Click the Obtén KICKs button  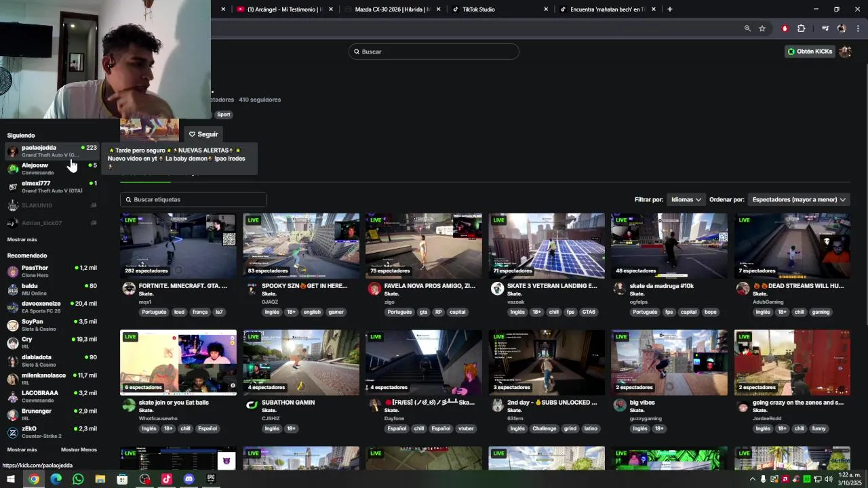(810, 52)
